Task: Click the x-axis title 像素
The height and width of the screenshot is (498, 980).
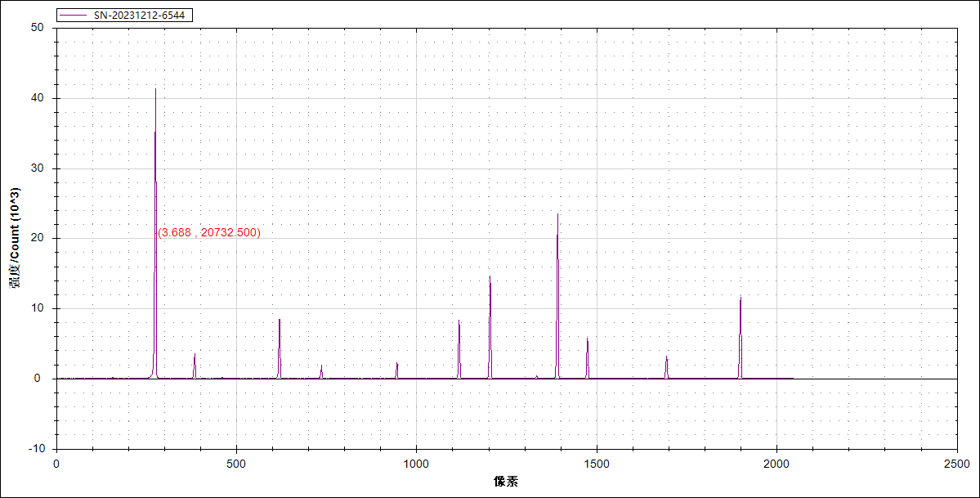Action: pyautogui.click(x=506, y=482)
